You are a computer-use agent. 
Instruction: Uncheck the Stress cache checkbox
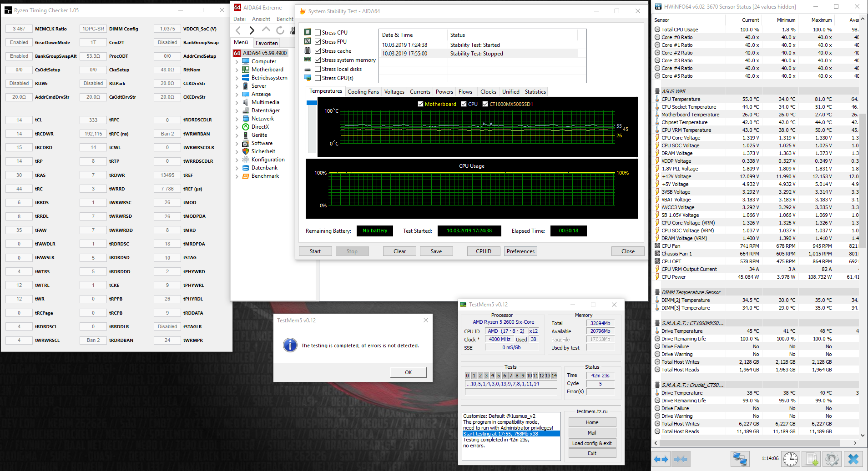tap(318, 51)
